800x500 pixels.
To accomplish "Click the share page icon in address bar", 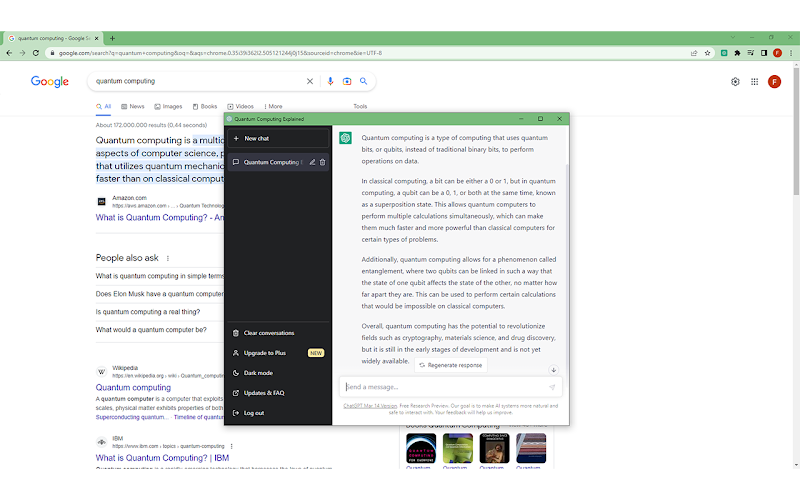I will pyautogui.click(x=694, y=53).
